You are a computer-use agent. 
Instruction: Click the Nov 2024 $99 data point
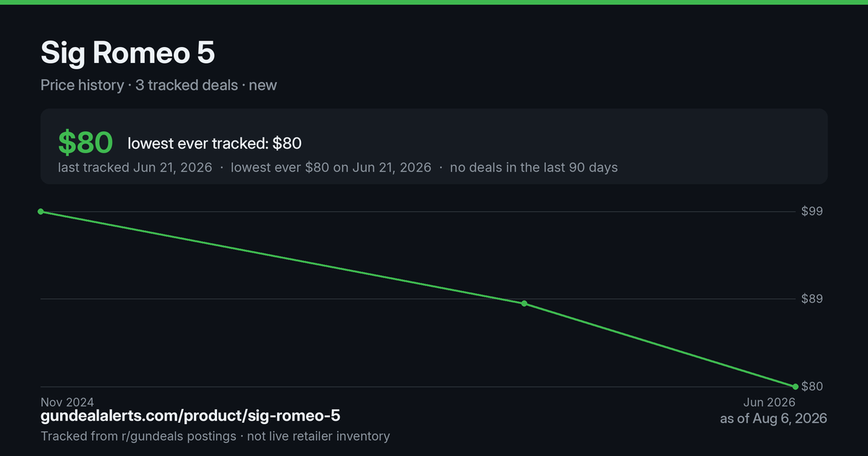41,211
